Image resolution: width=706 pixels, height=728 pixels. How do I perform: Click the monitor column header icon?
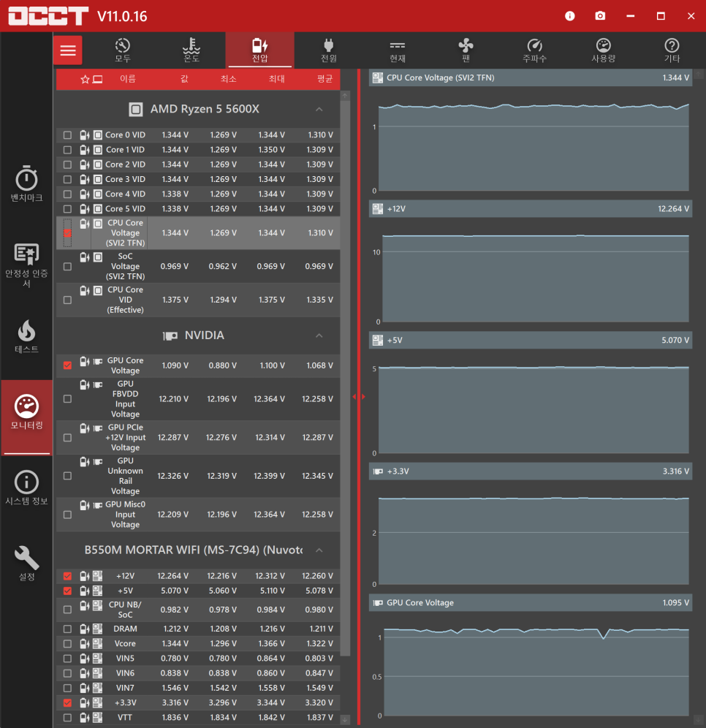[x=97, y=80]
